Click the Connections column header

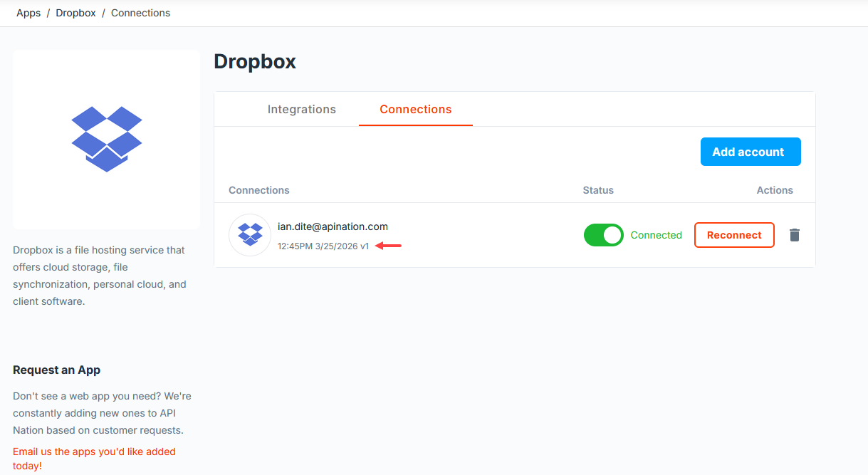pos(259,190)
